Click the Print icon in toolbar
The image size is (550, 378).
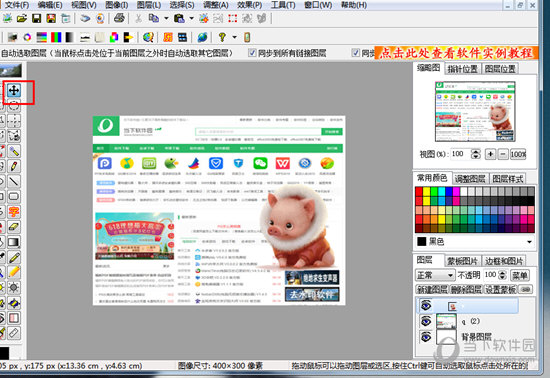[x=119, y=18]
